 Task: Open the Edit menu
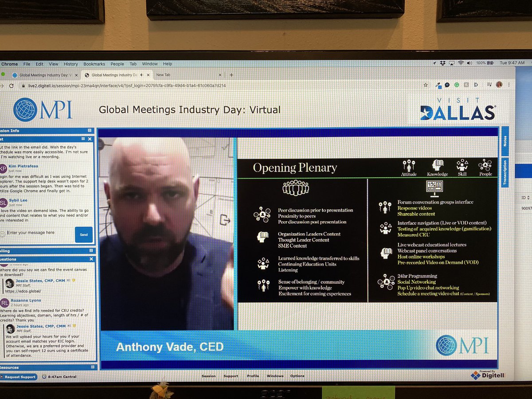tap(39, 64)
